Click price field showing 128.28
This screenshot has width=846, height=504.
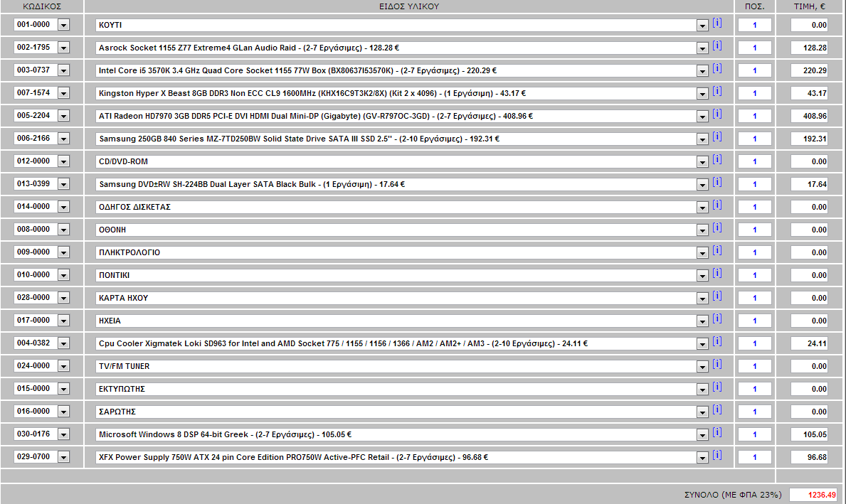coord(809,48)
